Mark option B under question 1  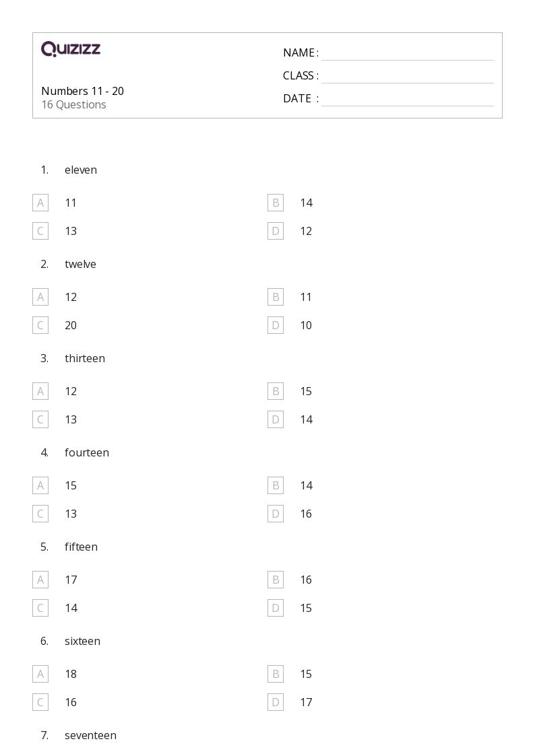click(276, 203)
